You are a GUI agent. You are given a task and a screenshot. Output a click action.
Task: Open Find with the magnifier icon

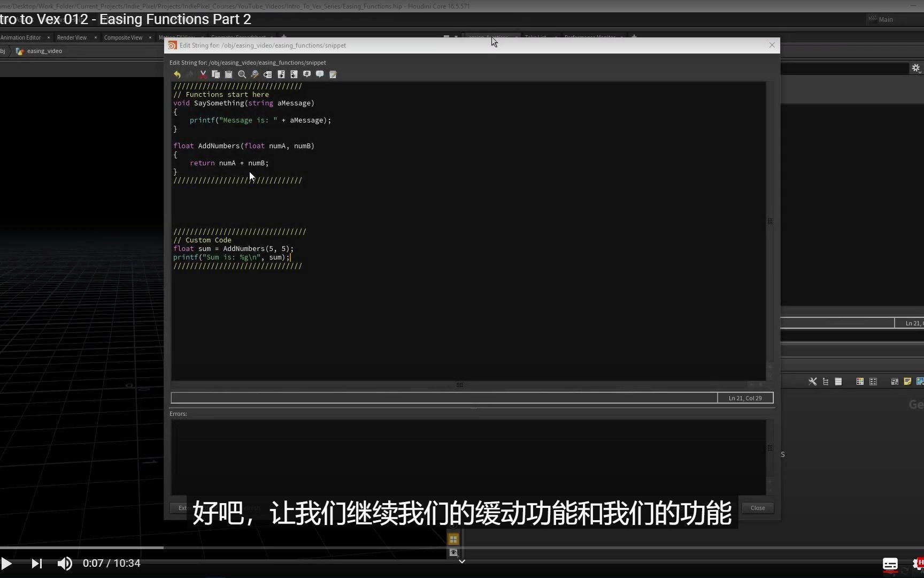[x=242, y=74]
